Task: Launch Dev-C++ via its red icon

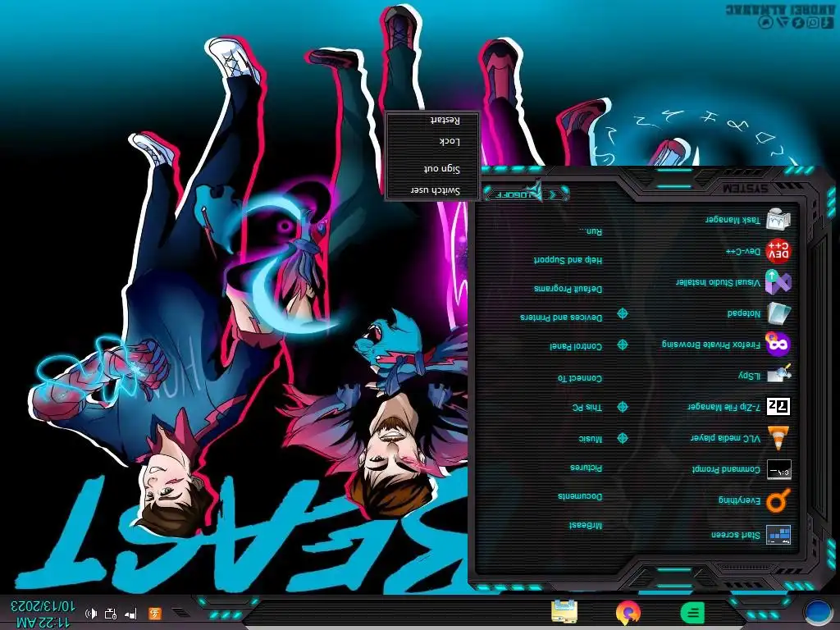Action: tap(778, 251)
